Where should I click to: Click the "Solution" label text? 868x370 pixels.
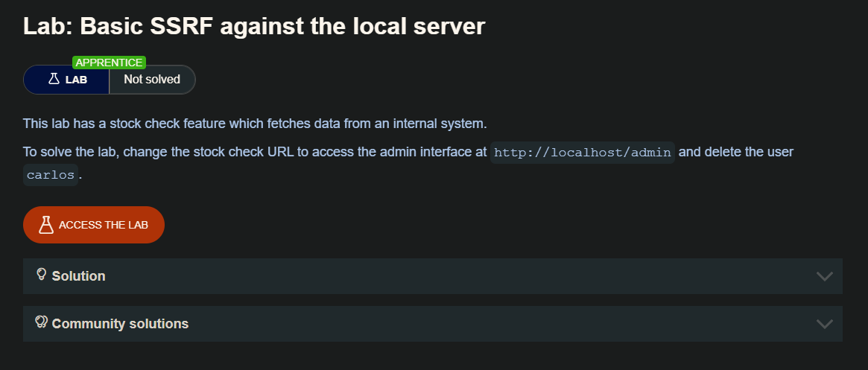[x=78, y=276]
